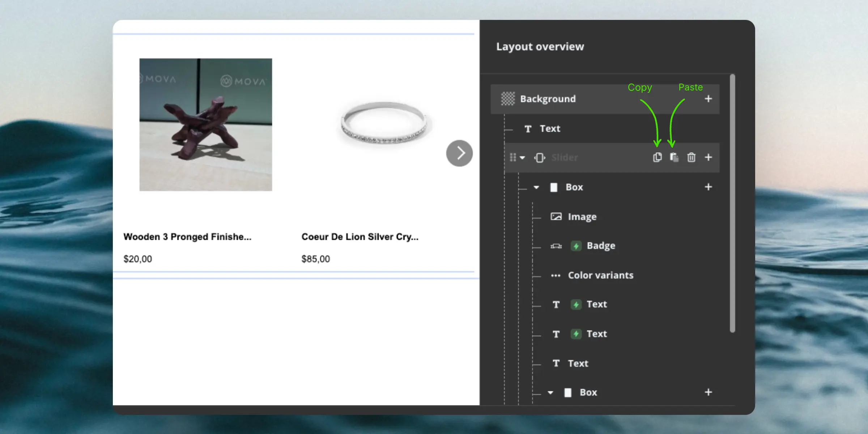This screenshot has height=434, width=868.
Task: Delete the Slider with trash icon
Action: coord(691,157)
